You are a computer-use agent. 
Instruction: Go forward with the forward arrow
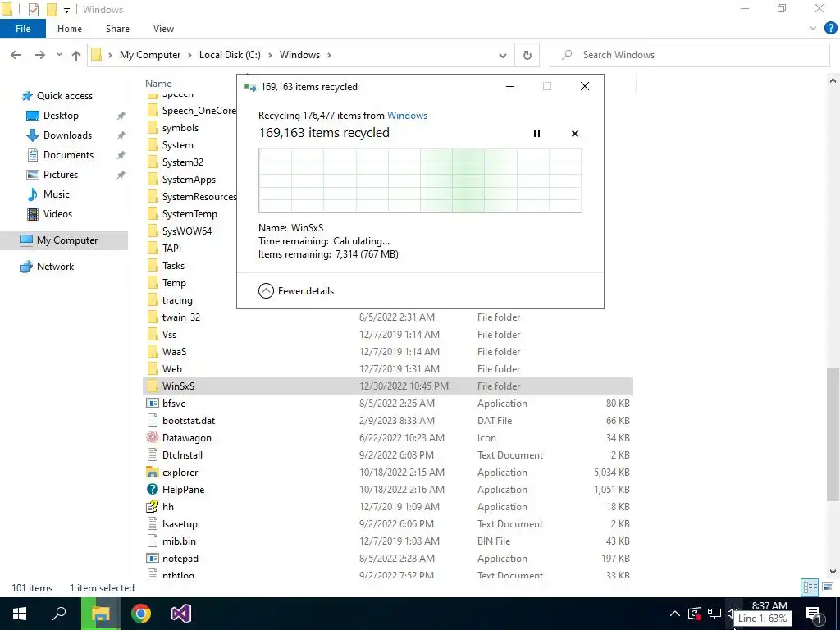point(39,55)
